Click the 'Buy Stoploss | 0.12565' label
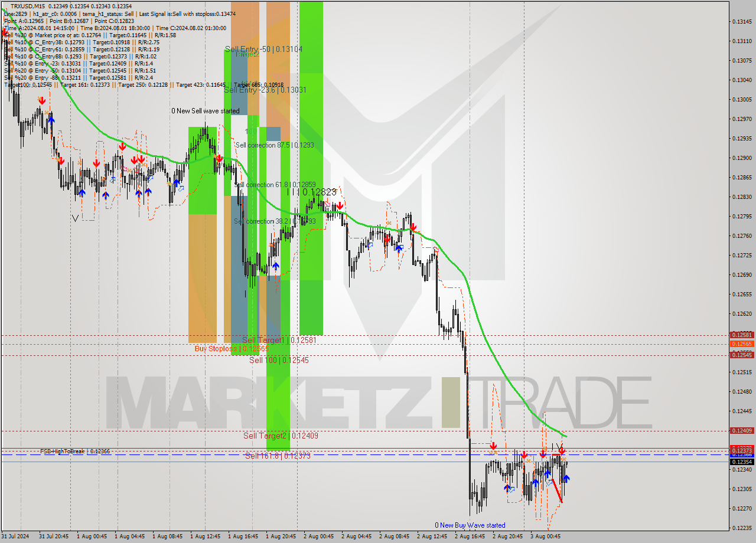Image resolution: width=756 pixels, height=543 pixels. click(232, 349)
